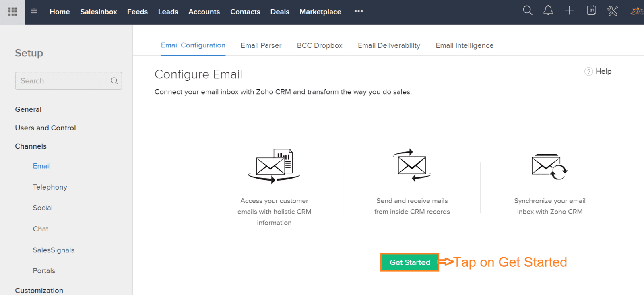
Task: Click the synchronize inbox envelope illustration
Action: pyautogui.click(x=549, y=167)
